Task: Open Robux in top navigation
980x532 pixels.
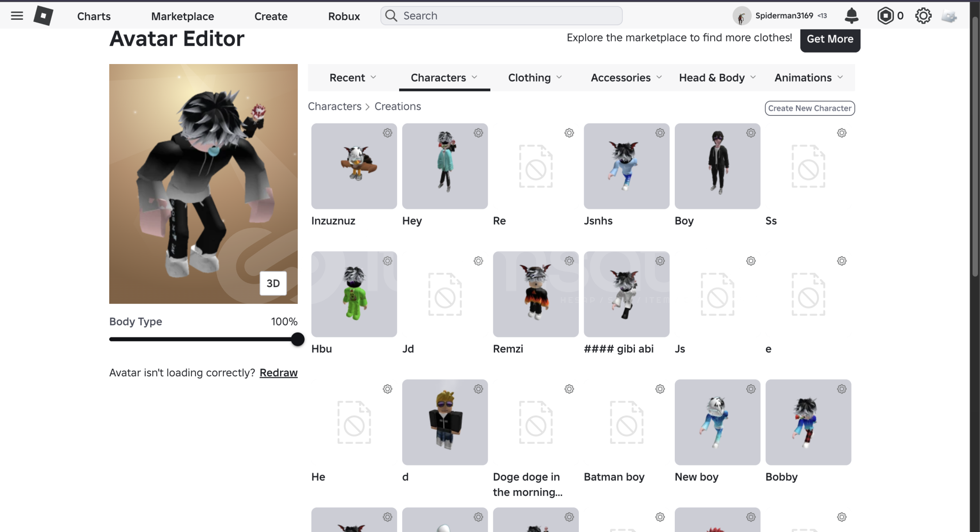Action: coord(344,16)
